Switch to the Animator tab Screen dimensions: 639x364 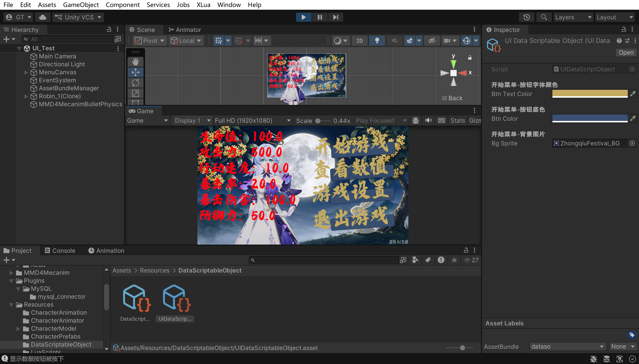(x=185, y=29)
